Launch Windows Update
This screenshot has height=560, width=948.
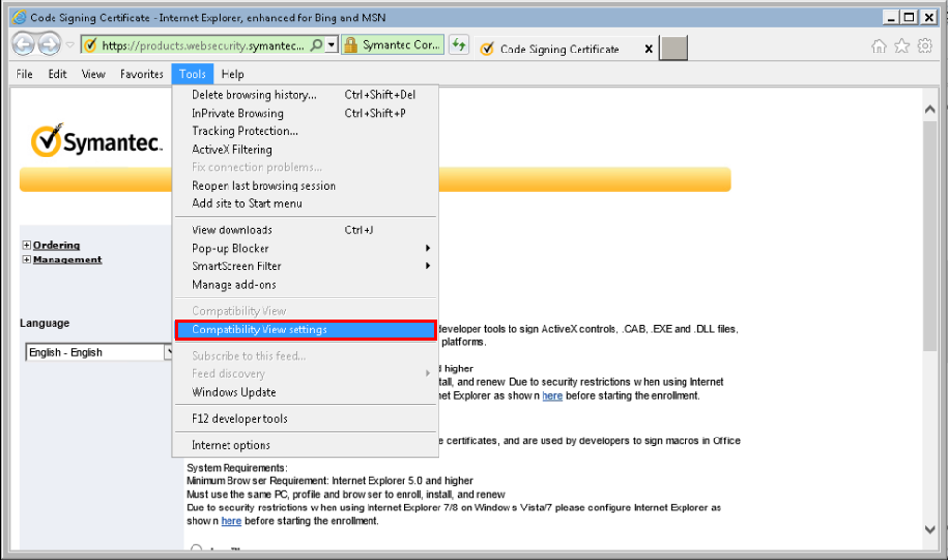(x=304, y=393)
